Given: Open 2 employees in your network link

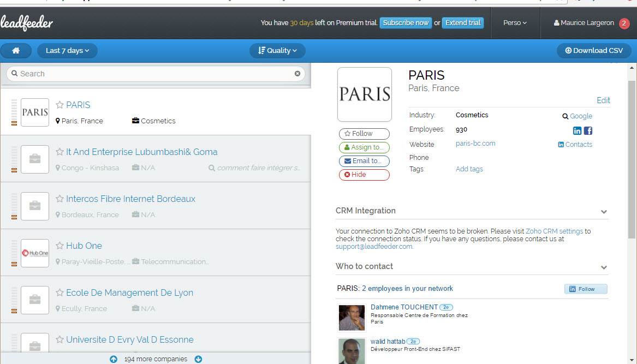Looking at the screenshot, I should (407, 289).
